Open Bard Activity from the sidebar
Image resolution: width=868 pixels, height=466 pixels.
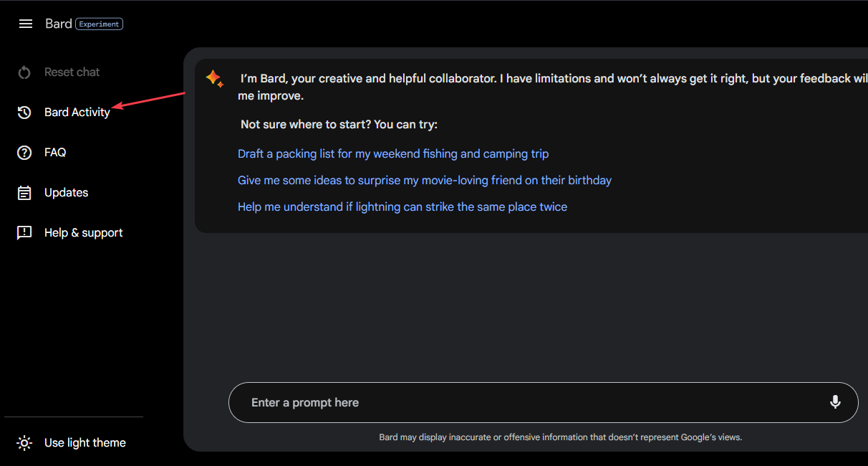tap(77, 113)
